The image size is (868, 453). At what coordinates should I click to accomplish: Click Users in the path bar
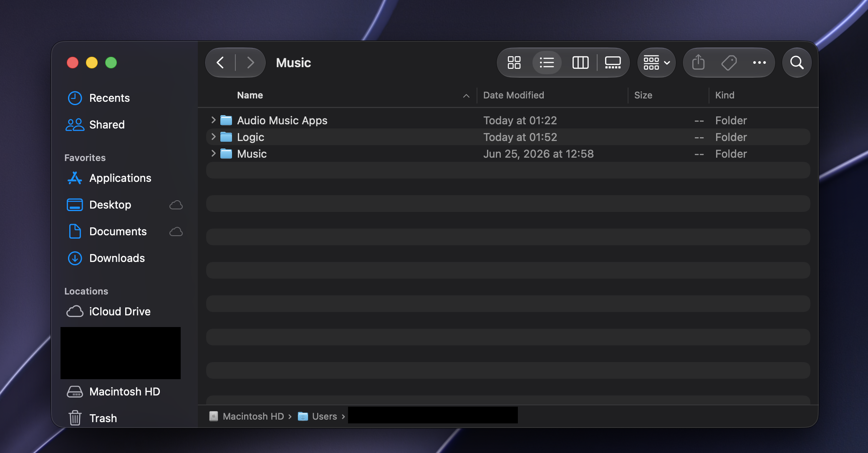324,416
